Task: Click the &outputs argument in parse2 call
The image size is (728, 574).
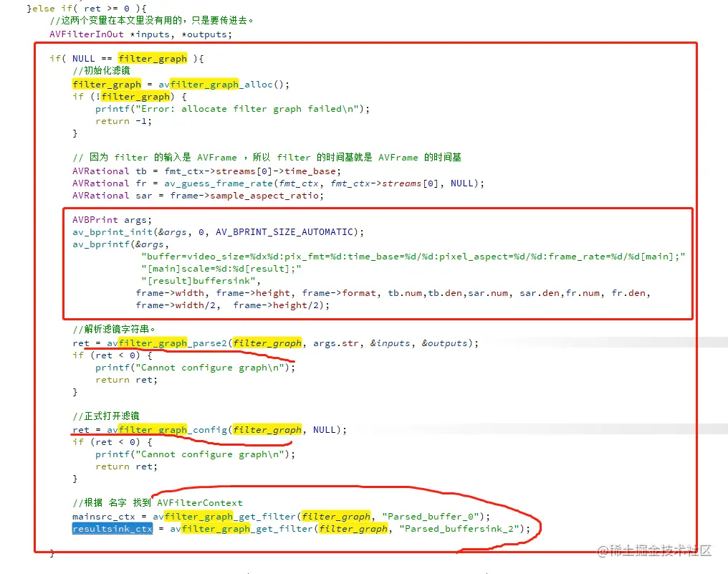Action: coord(444,343)
